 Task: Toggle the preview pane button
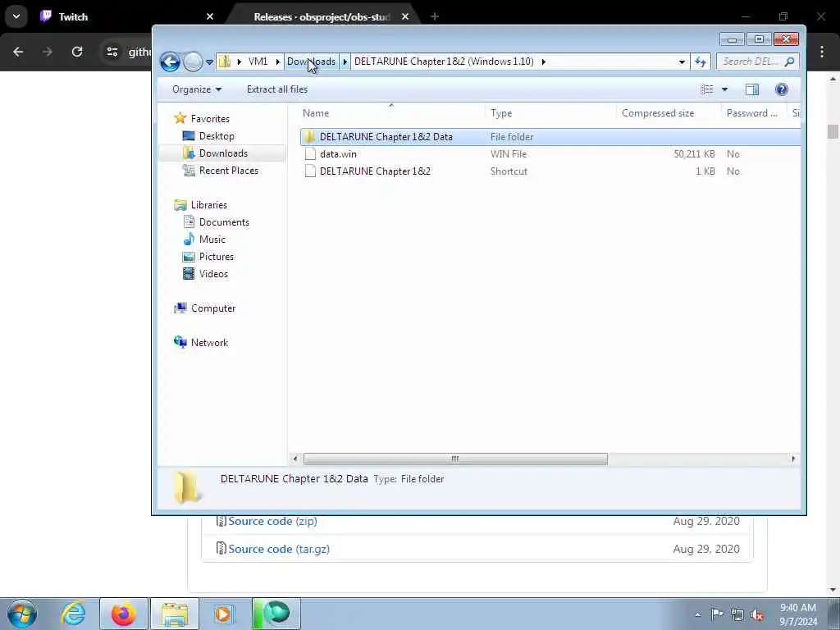pos(752,89)
